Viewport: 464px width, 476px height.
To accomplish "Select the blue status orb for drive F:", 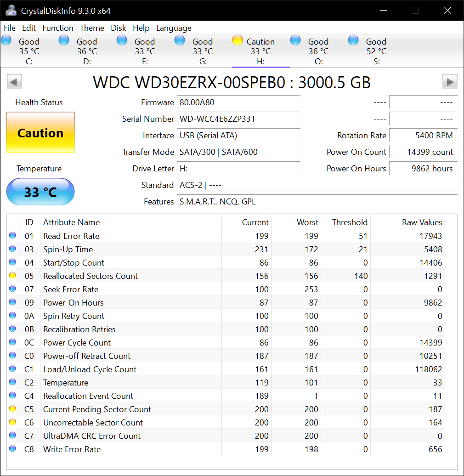I will (122, 40).
